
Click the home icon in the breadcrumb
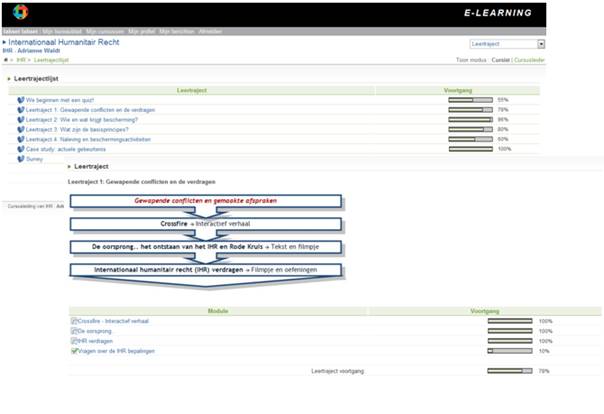pyautogui.click(x=6, y=60)
